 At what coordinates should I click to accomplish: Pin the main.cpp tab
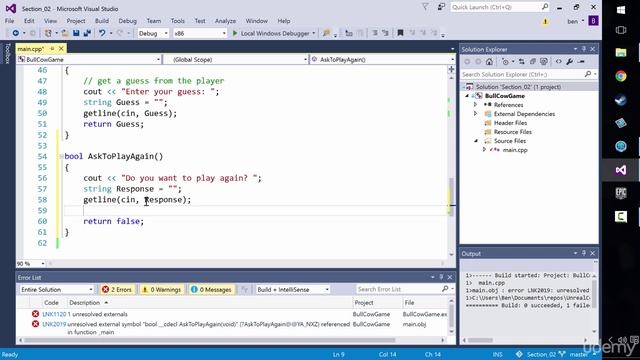coord(52,49)
